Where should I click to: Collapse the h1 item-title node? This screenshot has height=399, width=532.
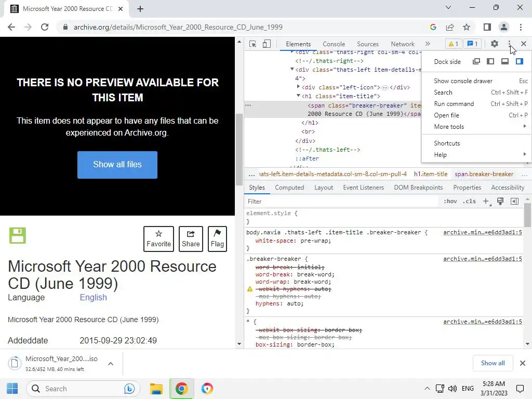pos(298,96)
